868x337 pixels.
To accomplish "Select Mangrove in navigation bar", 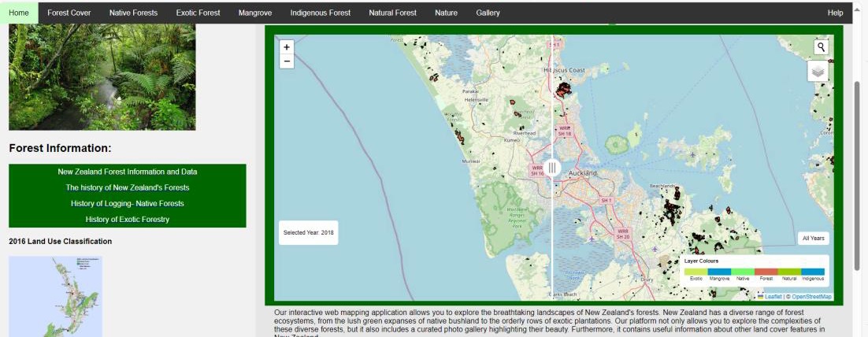I will pyautogui.click(x=255, y=13).
